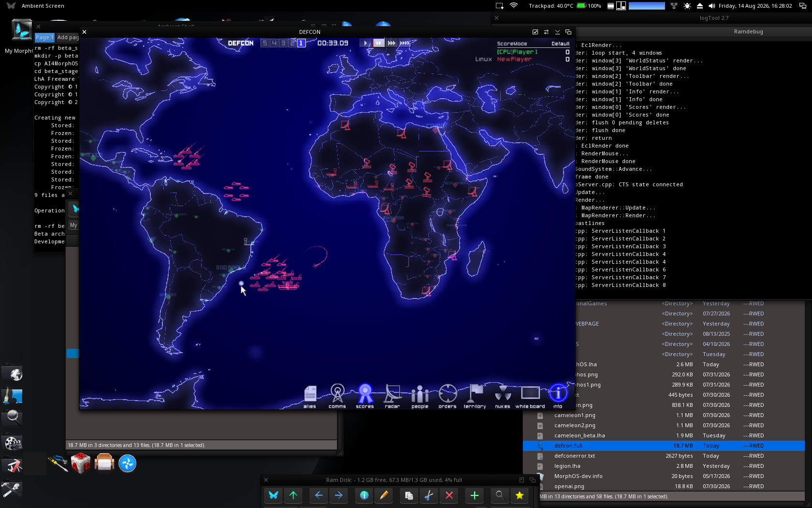Select cameleon2.png in file list
Image resolution: width=812 pixels, height=508 pixels.
point(664,425)
